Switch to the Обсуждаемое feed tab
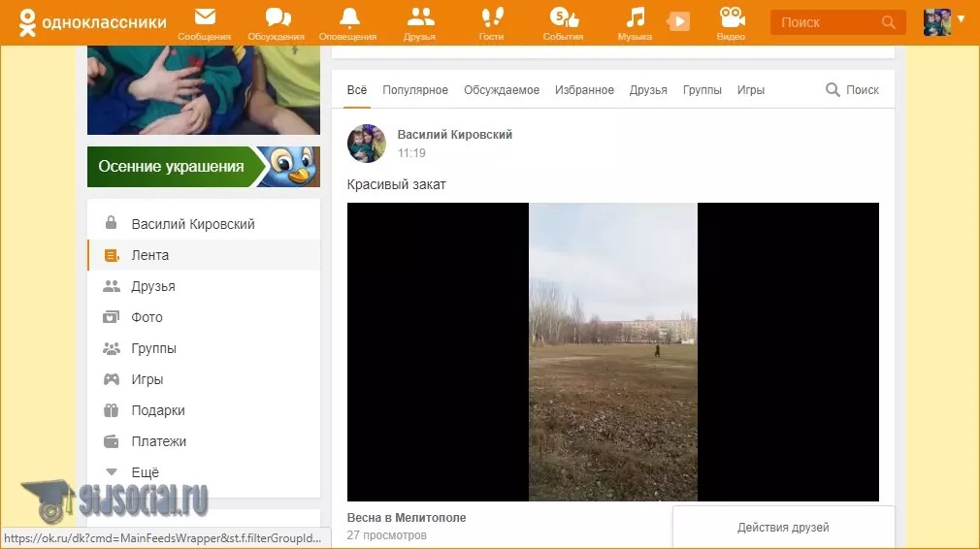Viewport: 980px width, 549px height. pos(501,90)
